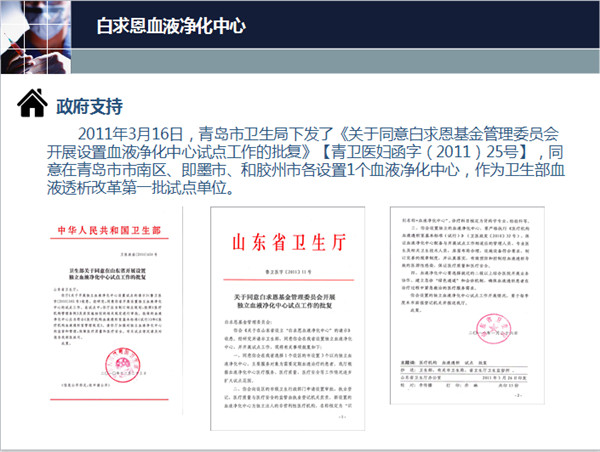Click the surgeon photo in the header corner
600x452 pixels.
32,26
